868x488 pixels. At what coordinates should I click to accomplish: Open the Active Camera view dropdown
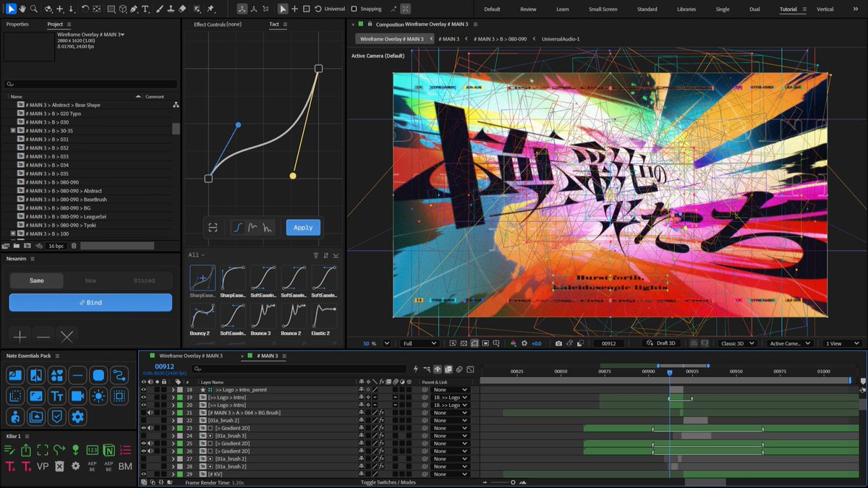tap(791, 343)
